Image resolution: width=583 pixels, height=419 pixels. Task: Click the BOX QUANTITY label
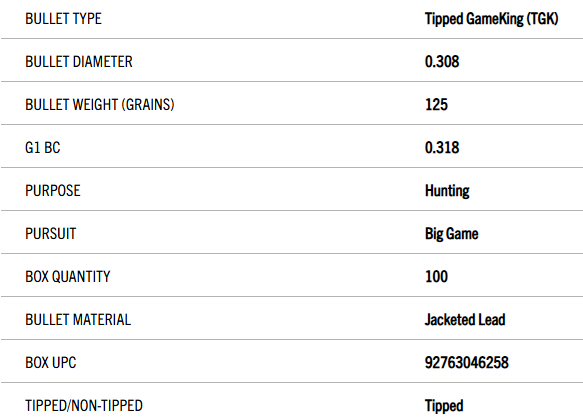[x=68, y=277]
